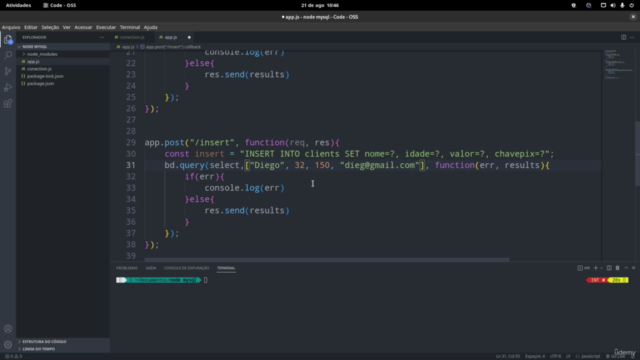Open the power menu icon in top bar
The width and height of the screenshot is (640, 360).
tap(631, 5)
